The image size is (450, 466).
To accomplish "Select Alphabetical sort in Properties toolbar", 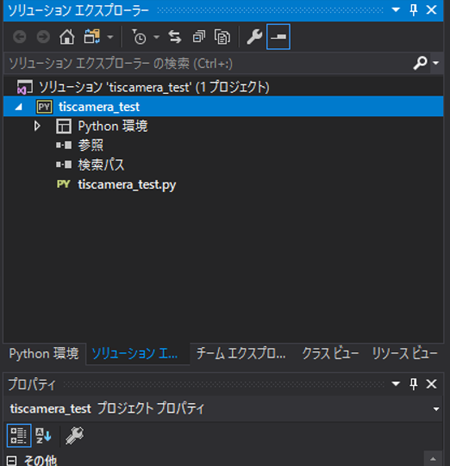I will coord(44,436).
